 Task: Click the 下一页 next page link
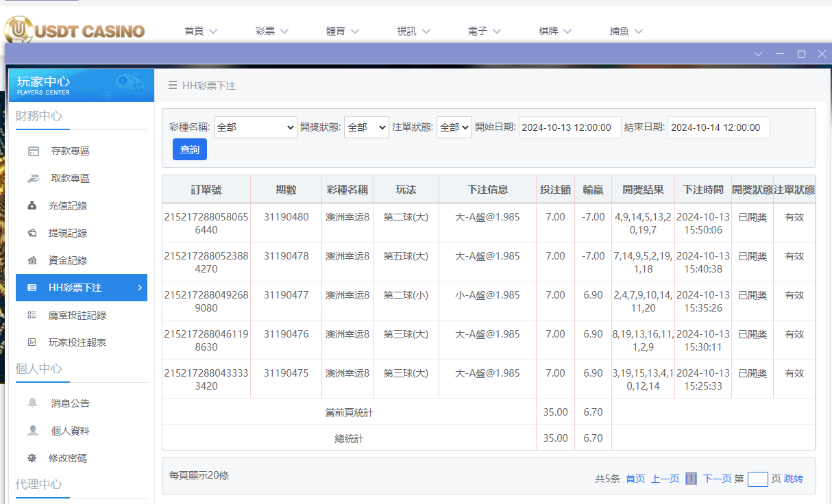pos(717,478)
